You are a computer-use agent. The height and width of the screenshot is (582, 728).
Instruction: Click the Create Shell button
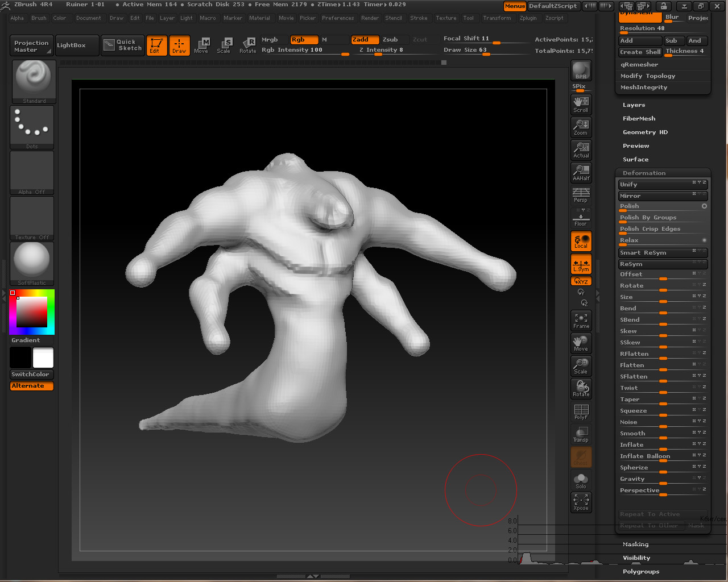coord(640,52)
